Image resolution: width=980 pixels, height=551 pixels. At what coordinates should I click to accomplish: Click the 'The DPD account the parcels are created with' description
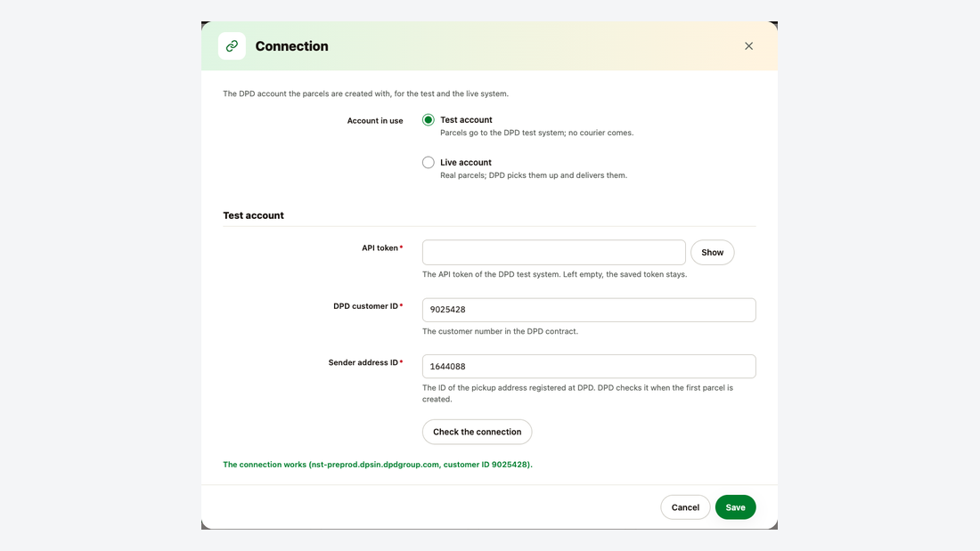point(365,93)
